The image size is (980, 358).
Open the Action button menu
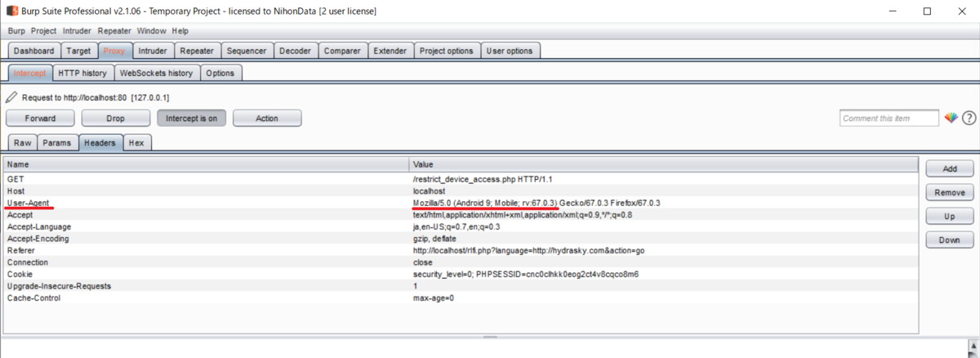pos(267,118)
